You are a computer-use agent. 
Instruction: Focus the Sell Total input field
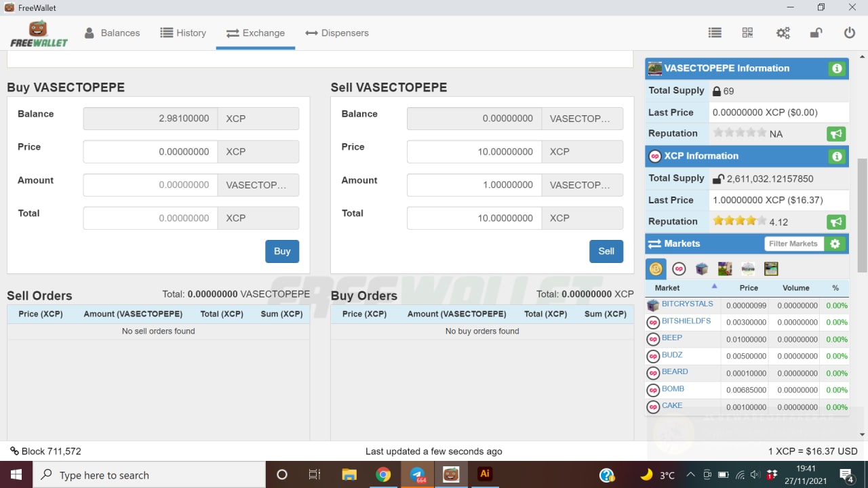pos(474,218)
